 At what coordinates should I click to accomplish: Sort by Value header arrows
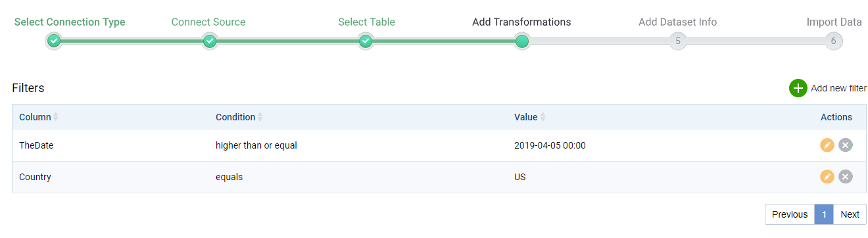pyautogui.click(x=542, y=117)
